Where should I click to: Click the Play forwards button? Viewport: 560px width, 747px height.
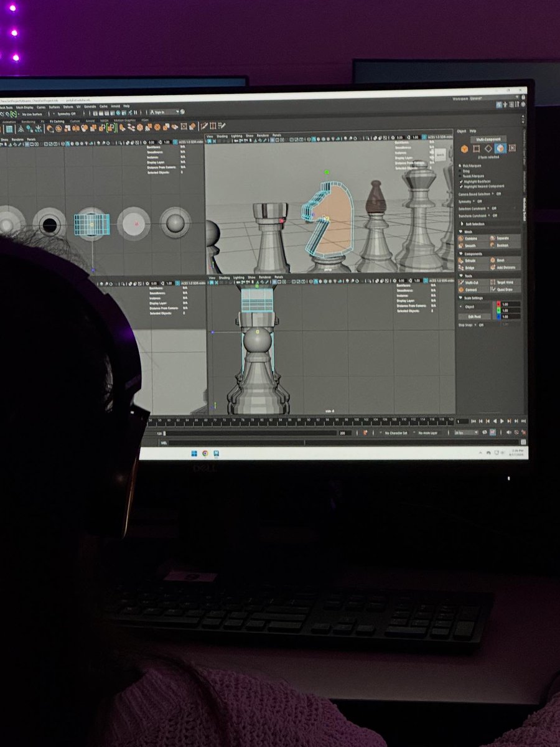point(502,421)
